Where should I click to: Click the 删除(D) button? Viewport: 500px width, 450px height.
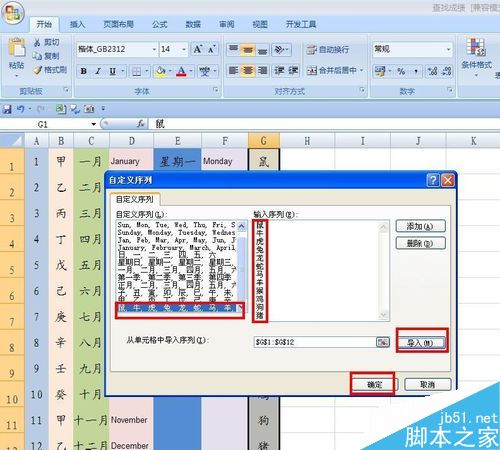tap(420, 243)
